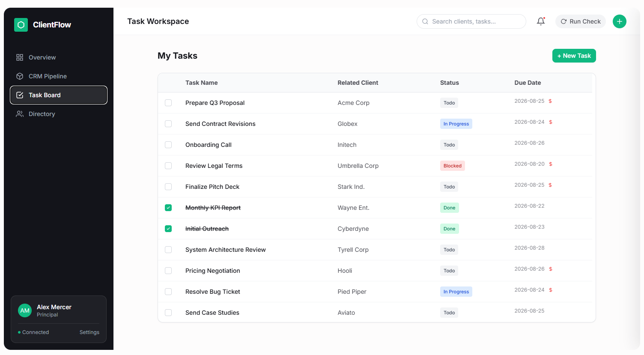The image size is (644, 355).
Task: Click the Send Case Studies task name
Action: pyautogui.click(x=212, y=313)
